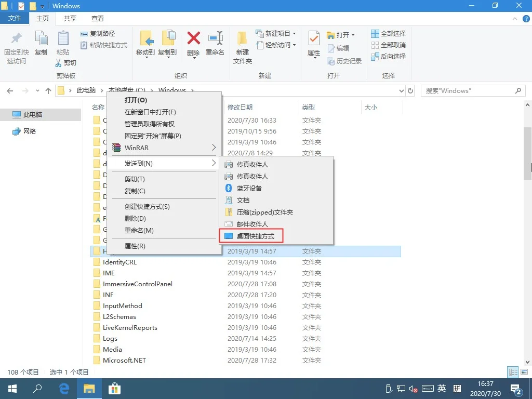532x399 pixels.
Task: Click 粘贴快捷方式 in the ribbon
Action: pyautogui.click(x=104, y=45)
